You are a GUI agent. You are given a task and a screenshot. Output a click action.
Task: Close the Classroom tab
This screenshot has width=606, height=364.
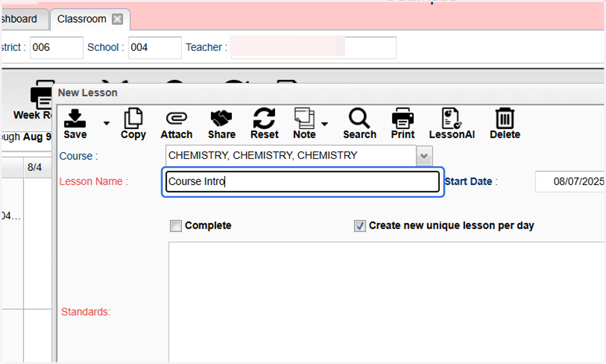click(117, 19)
